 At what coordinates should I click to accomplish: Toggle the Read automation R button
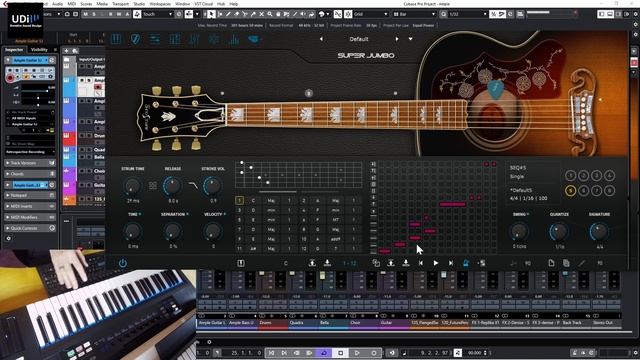(x=110, y=14)
